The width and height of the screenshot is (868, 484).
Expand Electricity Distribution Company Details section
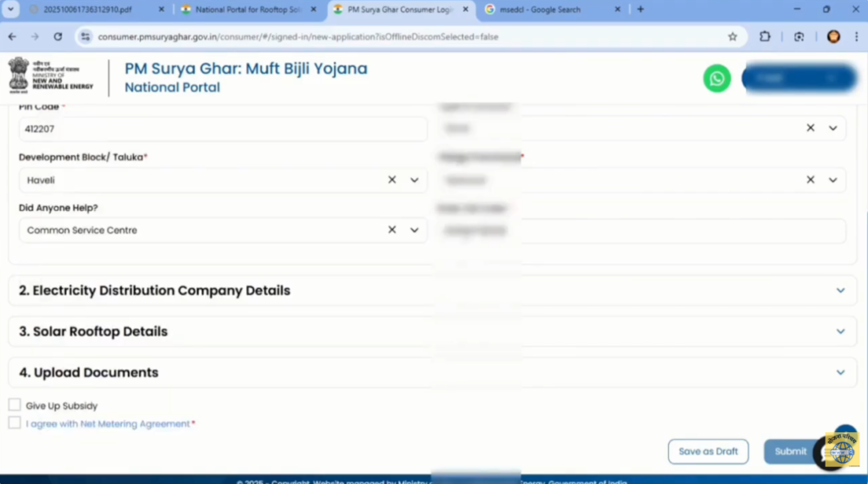pyautogui.click(x=840, y=291)
